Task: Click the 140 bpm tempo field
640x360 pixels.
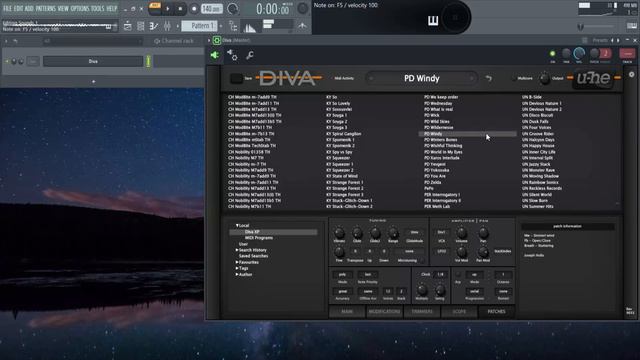Action: [212, 9]
